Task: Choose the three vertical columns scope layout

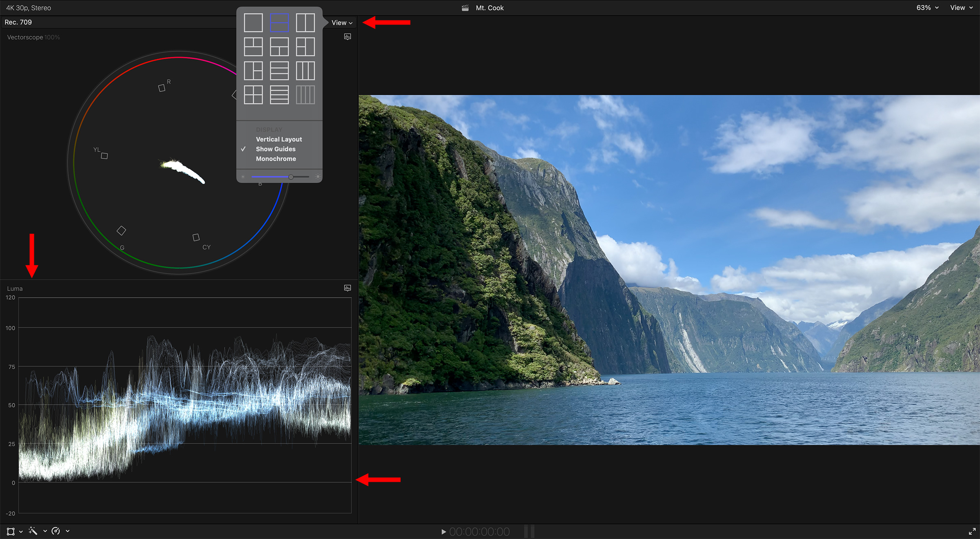Action: point(305,71)
